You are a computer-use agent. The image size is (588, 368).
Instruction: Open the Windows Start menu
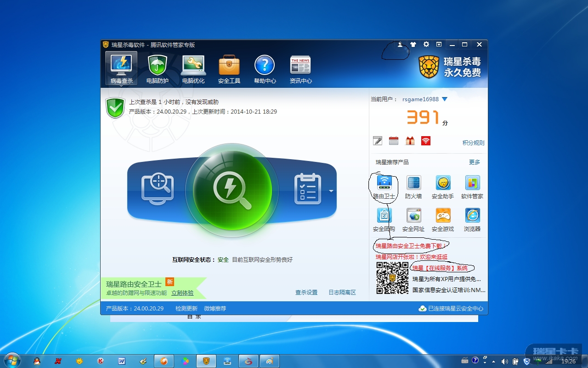click(x=11, y=360)
